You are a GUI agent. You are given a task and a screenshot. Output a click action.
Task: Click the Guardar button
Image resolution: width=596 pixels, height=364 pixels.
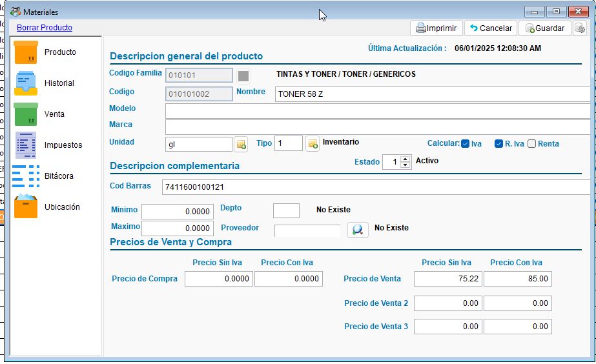[x=545, y=28]
